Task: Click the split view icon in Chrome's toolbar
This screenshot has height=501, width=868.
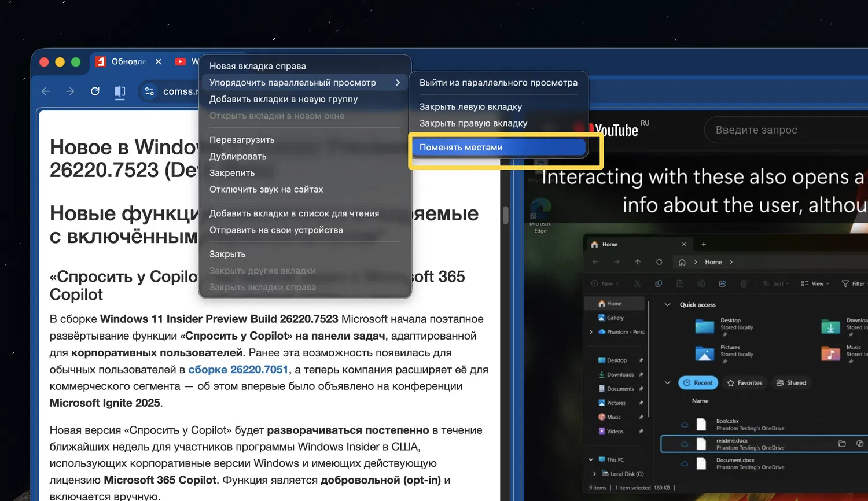Action: (x=120, y=92)
